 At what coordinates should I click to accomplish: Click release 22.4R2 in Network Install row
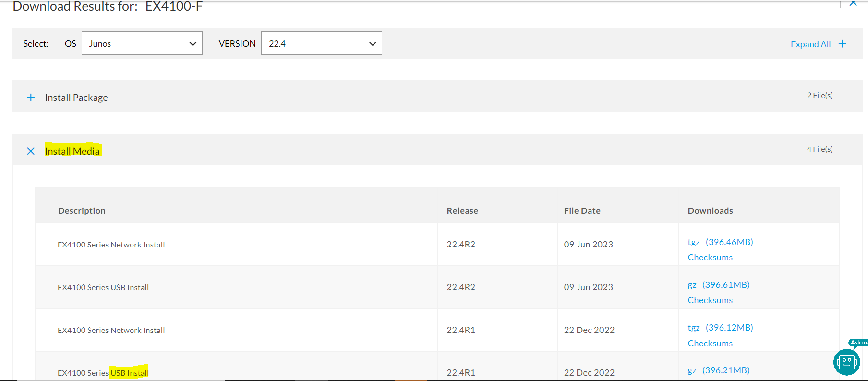tap(461, 244)
